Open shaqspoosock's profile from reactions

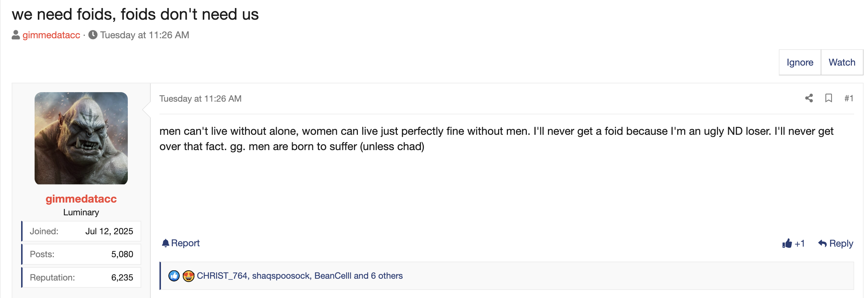(x=280, y=276)
